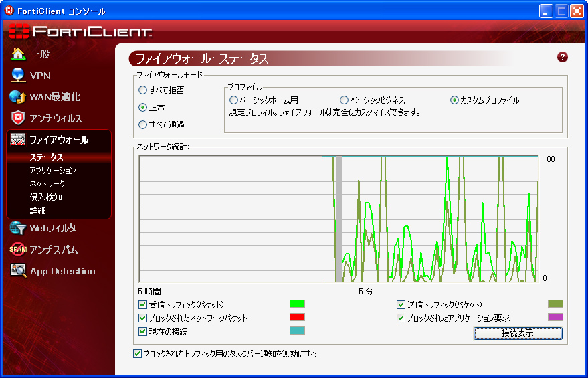This screenshot has width=588, height=378.
Task: Toggle ブロックされたアプリケーション要求 checkbox
Action: coord(401,318)
